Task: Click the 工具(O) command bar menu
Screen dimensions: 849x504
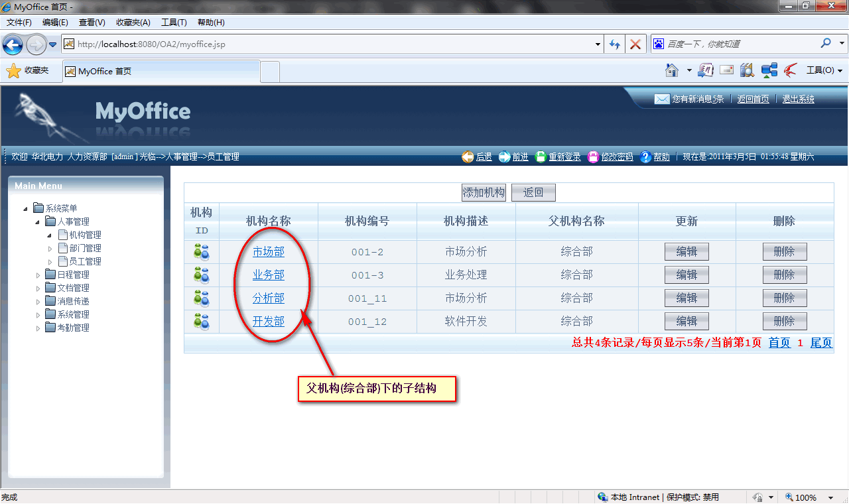Action: 824,70
